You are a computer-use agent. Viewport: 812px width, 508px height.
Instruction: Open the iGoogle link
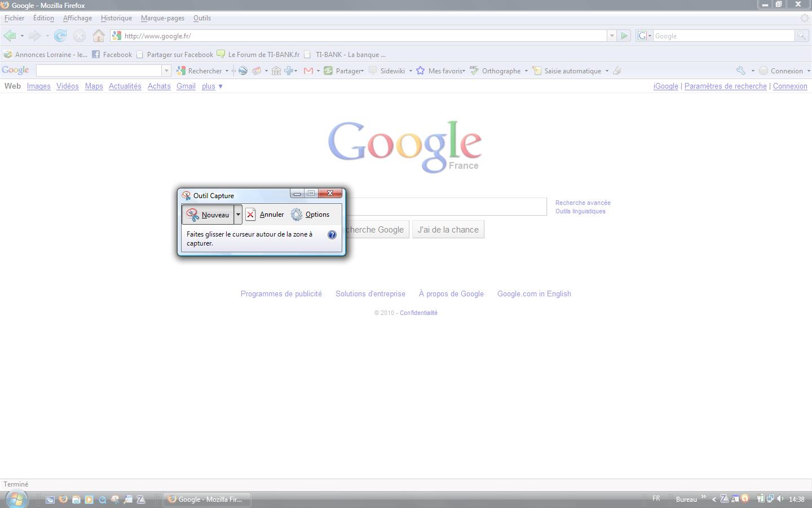[x=665, y=86]
